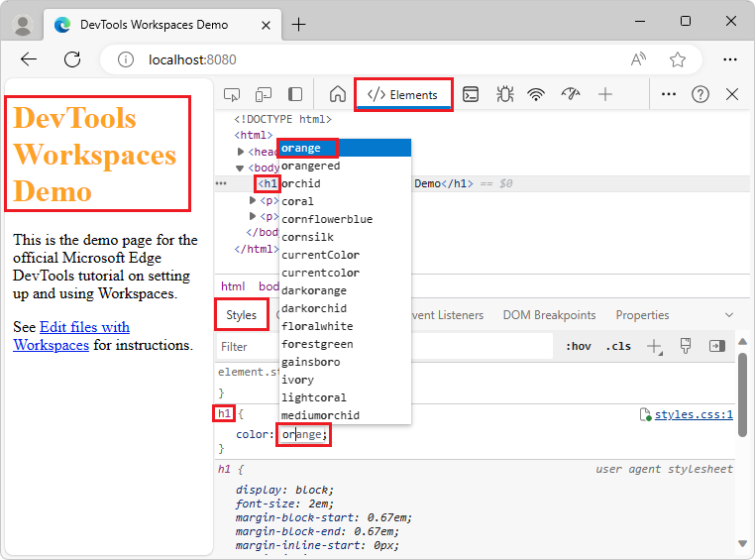Click New style rule plus icon

click(654, 346)
